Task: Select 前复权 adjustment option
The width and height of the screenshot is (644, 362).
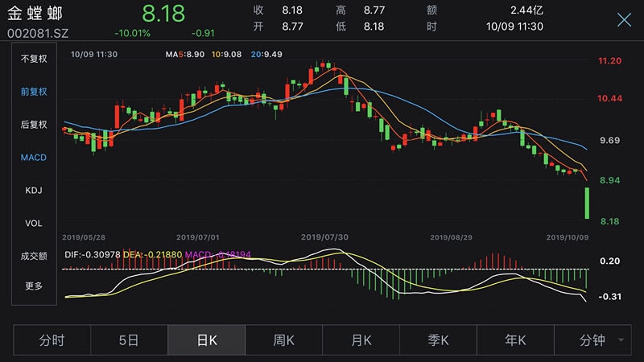Action: pos(34,92)
